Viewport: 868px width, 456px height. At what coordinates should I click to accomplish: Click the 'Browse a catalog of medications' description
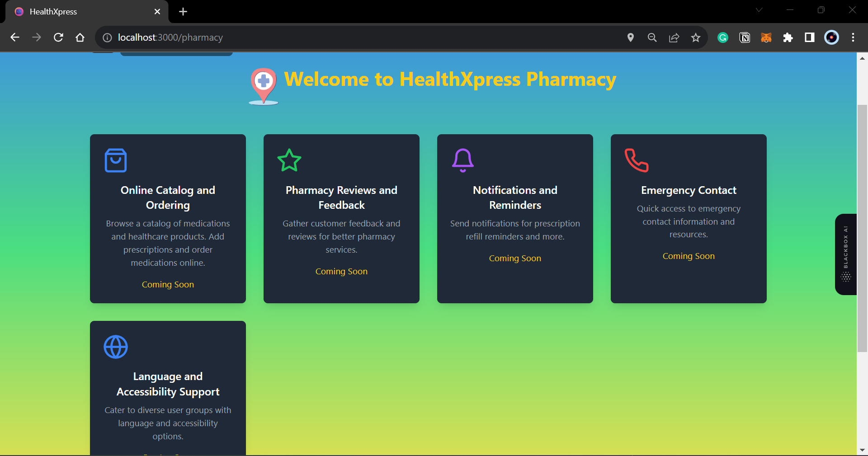(168, 243)
